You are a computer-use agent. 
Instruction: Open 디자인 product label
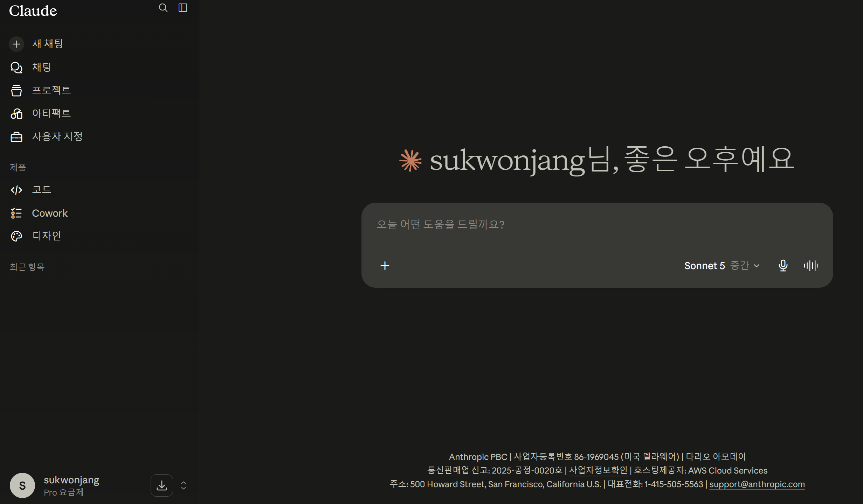47,236
